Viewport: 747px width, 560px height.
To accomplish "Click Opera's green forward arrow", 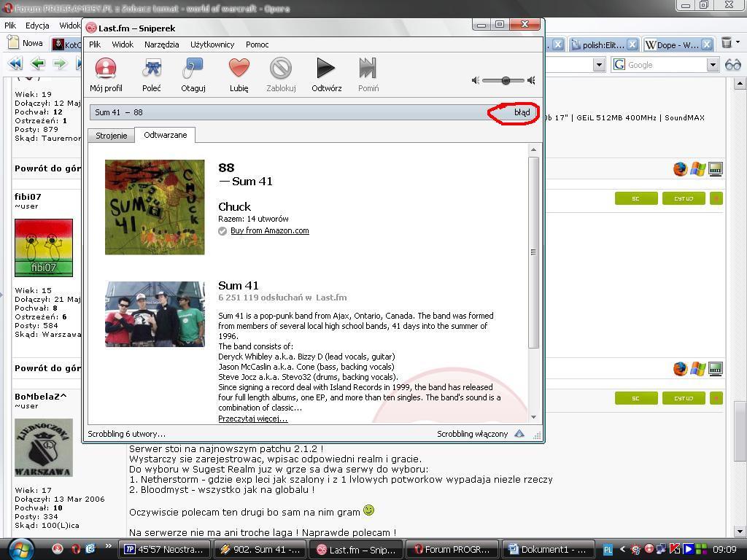I will pyautogui.click(x=60, y=63).
